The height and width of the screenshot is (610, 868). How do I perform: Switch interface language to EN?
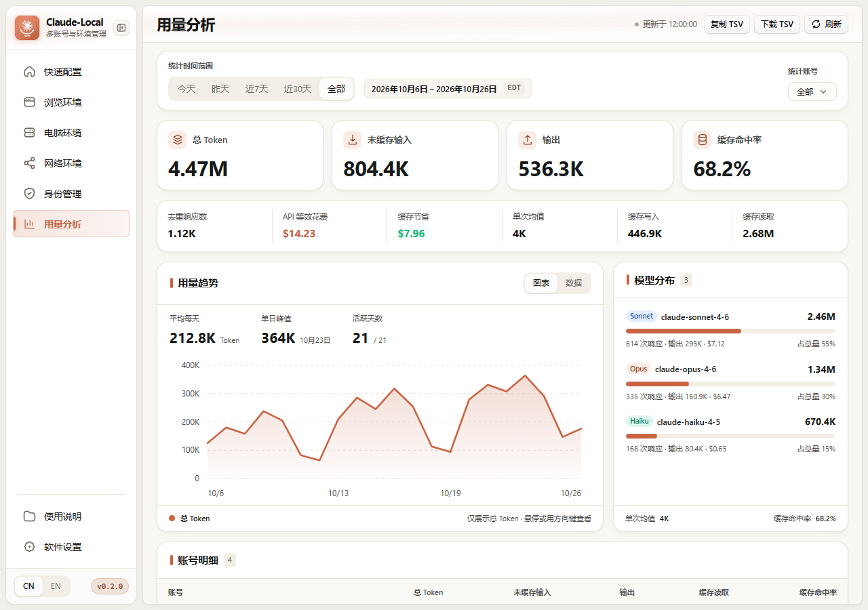point(56,586)
